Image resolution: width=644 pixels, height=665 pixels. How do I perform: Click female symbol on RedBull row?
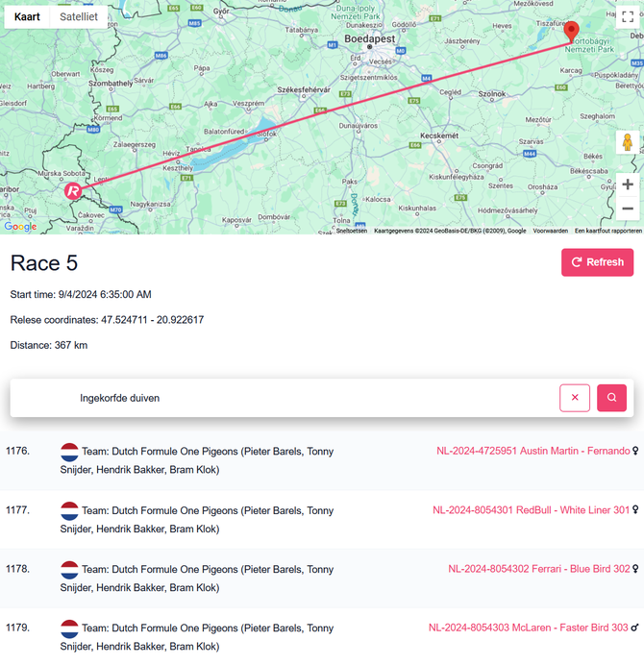tap(635, 509)
